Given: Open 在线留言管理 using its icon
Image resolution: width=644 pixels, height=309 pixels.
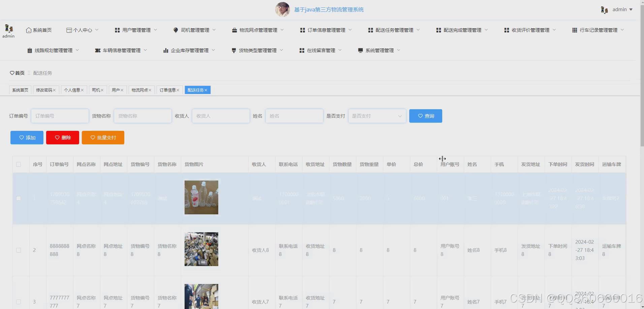Looking at the screenshot, I should tap(301, 50).
